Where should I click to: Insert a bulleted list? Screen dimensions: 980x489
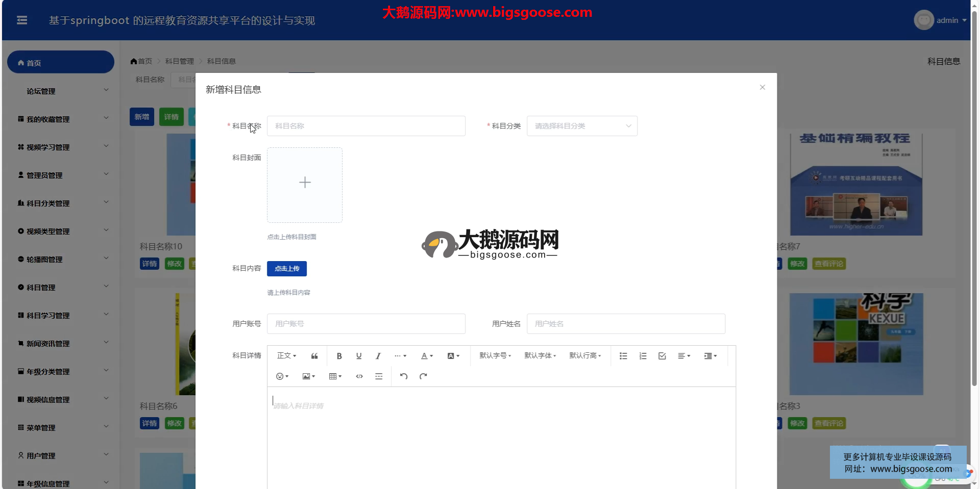click(623, 356)
